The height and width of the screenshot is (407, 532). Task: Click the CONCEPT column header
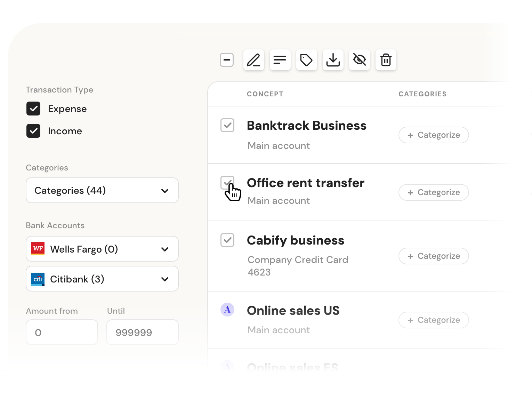click(265, 94)
